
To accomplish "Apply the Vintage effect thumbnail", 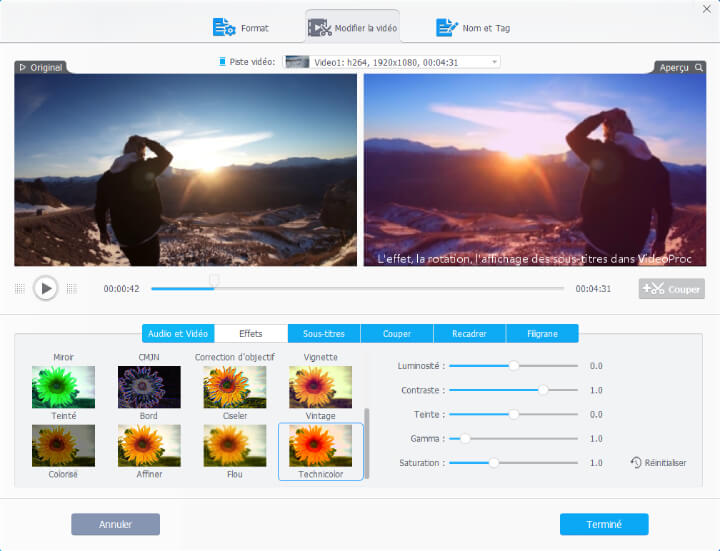I will point(321,387).
